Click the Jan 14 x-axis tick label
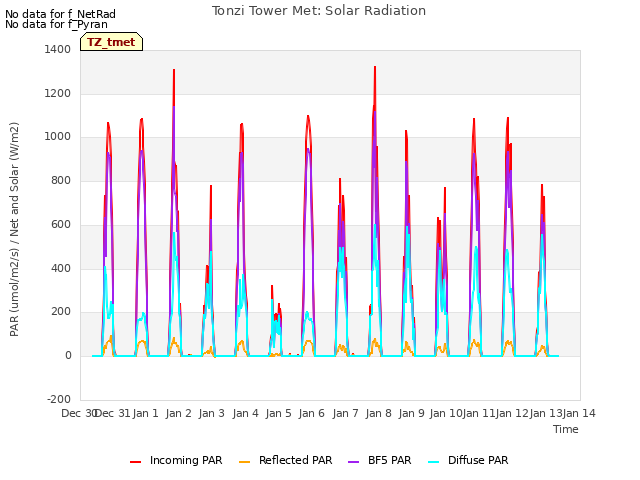Screen dimensions: 640x480 [x=579, y=413]
